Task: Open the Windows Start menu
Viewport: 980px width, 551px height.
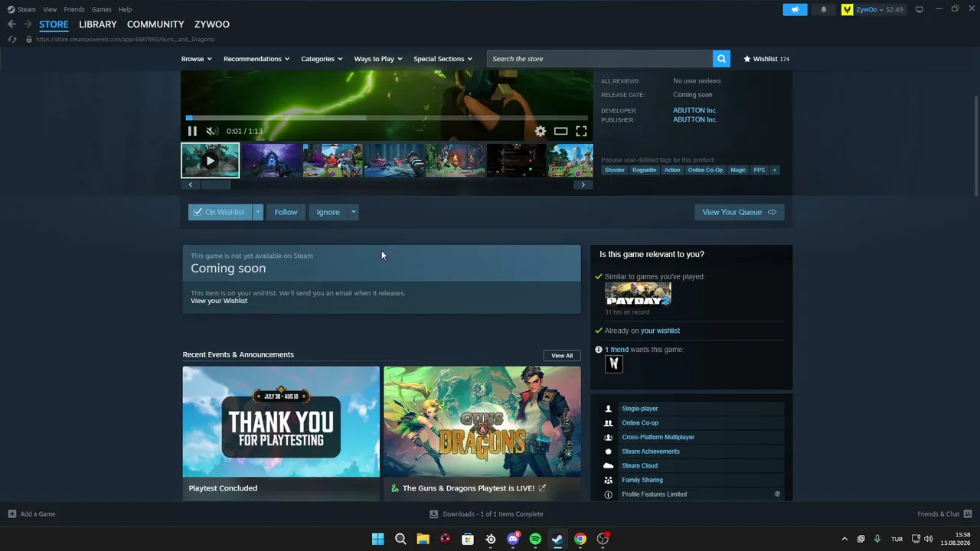Action: [377, 539]
